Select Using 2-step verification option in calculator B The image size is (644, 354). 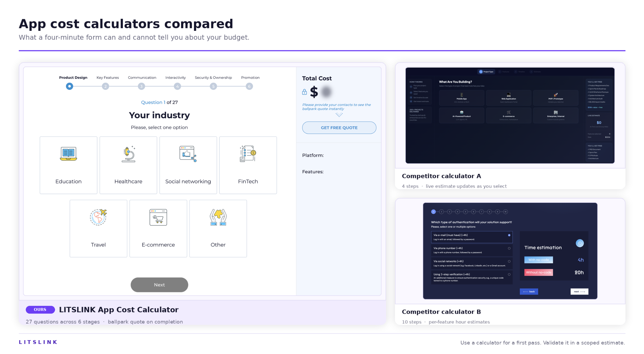pos(472,277)
